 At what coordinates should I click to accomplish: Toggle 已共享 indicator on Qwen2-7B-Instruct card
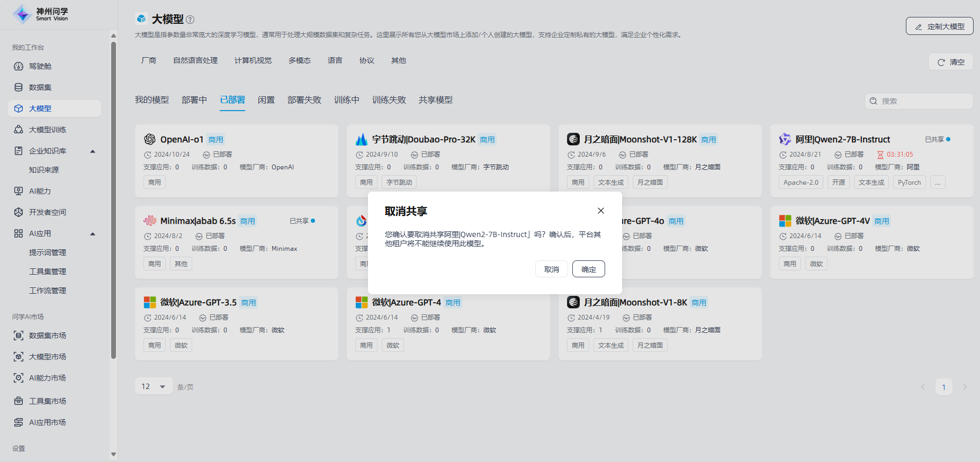[938, 139]
